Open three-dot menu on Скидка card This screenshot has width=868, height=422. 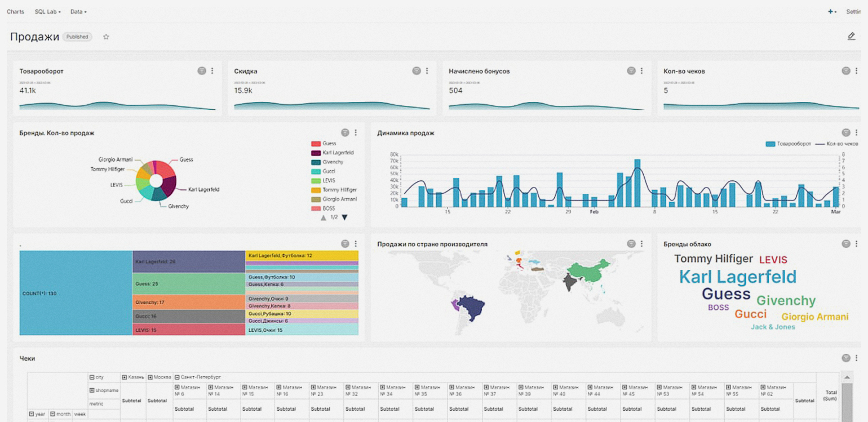click(427, 71)
